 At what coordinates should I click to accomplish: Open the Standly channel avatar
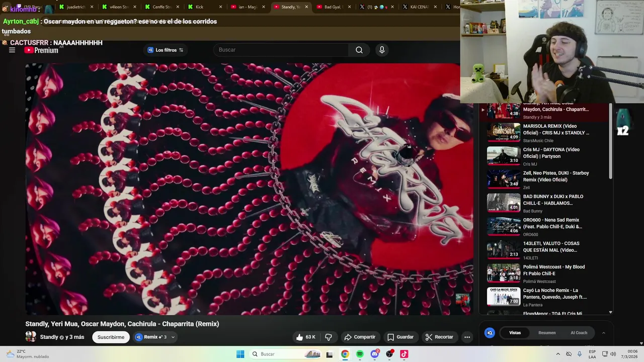coord(31,337)
